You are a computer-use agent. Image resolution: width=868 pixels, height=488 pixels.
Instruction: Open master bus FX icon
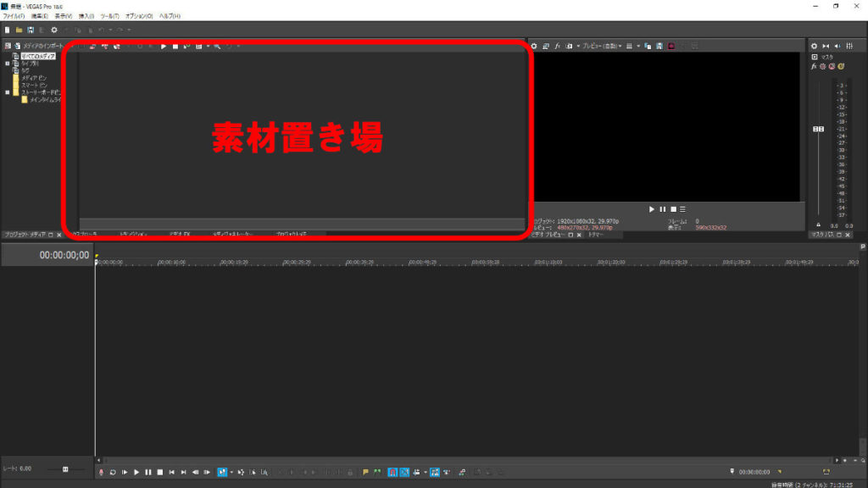[813, 66]
